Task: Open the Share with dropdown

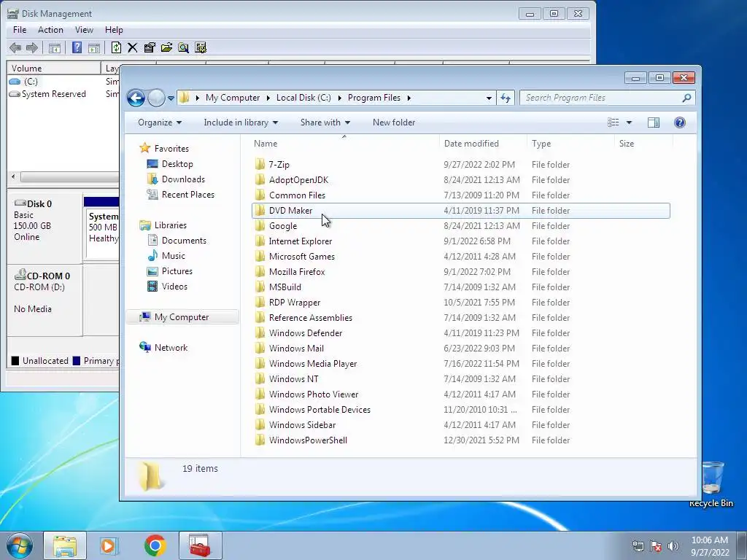Action: pos(325,122)
